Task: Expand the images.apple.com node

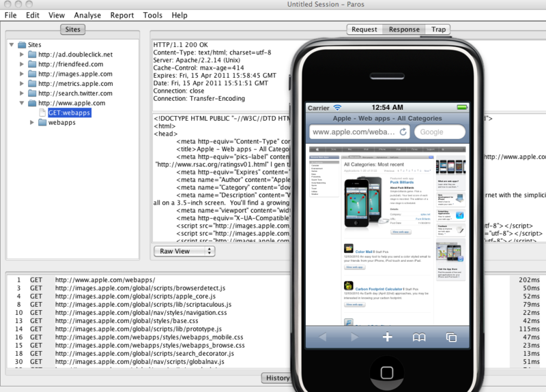Action: tap(22, 74)
